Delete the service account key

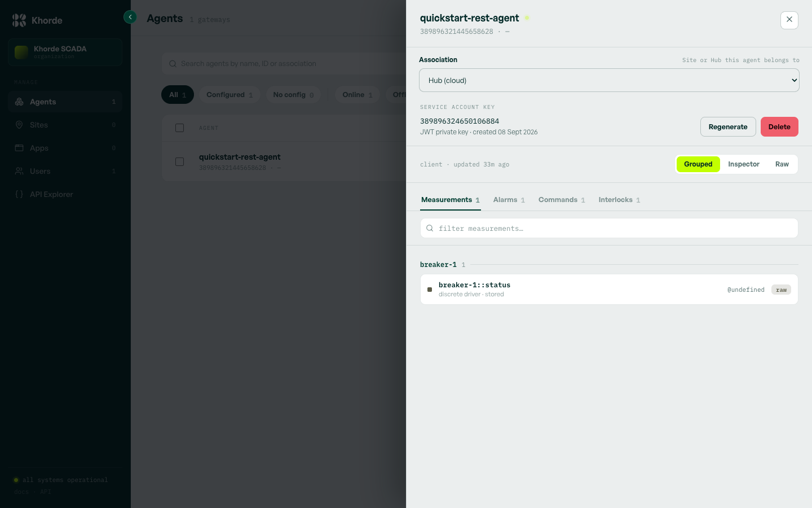tap(779, 126)
